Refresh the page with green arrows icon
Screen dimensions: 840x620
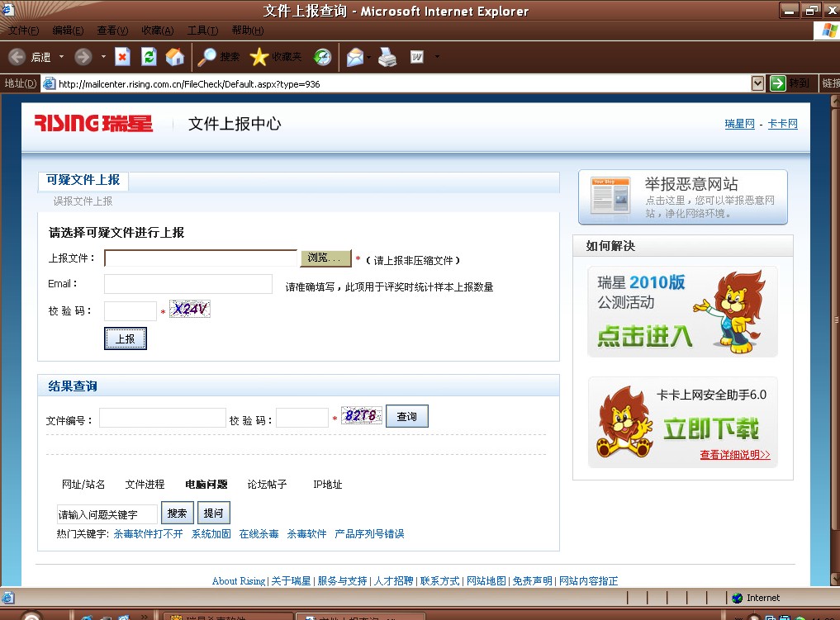point(149,56)
